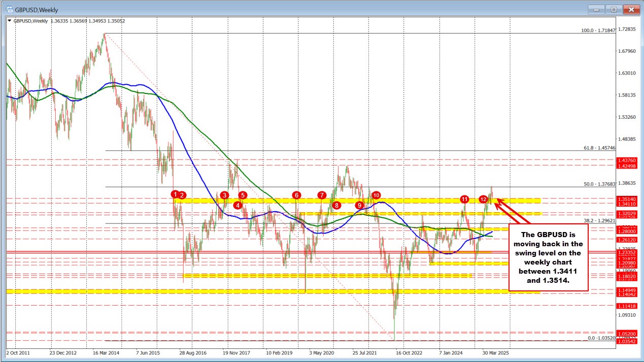Select circled marker 1 on the chart
This screenshot has width=644, height=362.
[175, 194]
